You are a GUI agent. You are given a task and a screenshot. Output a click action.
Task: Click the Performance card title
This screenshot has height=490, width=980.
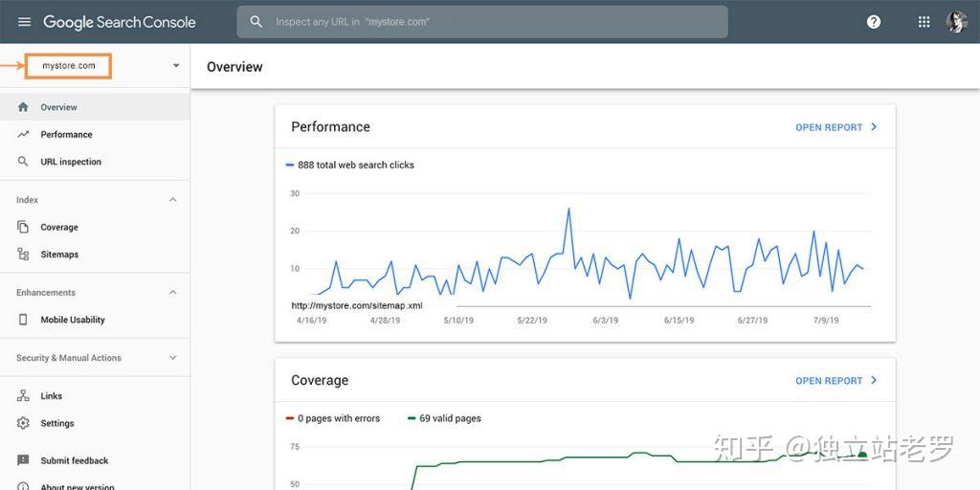[330, 127]
